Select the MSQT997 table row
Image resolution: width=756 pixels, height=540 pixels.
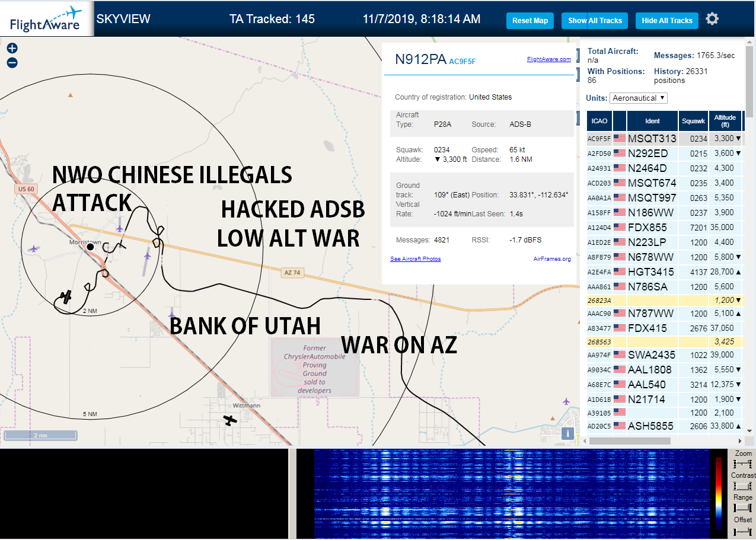(664, 197)
